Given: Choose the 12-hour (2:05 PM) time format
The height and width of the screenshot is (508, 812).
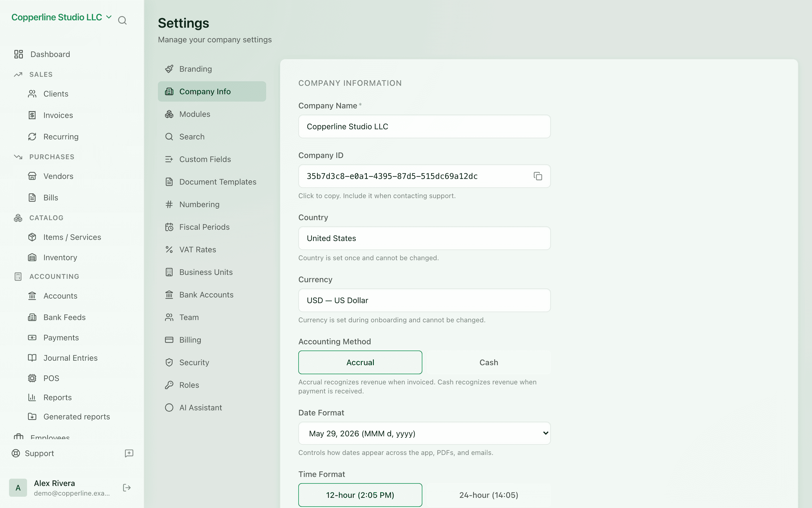Looking at the screenshot, I should pos(360,495).
